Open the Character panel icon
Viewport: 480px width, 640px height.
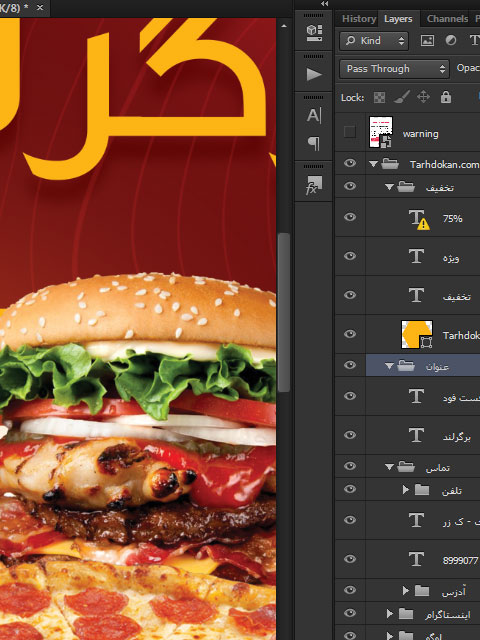[x=313, y=116]
